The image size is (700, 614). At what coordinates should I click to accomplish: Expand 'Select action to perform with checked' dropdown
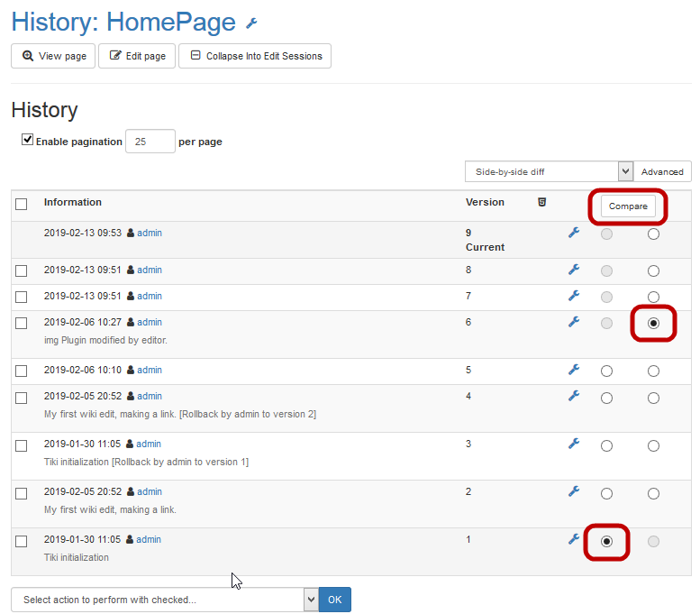point(165,600)
